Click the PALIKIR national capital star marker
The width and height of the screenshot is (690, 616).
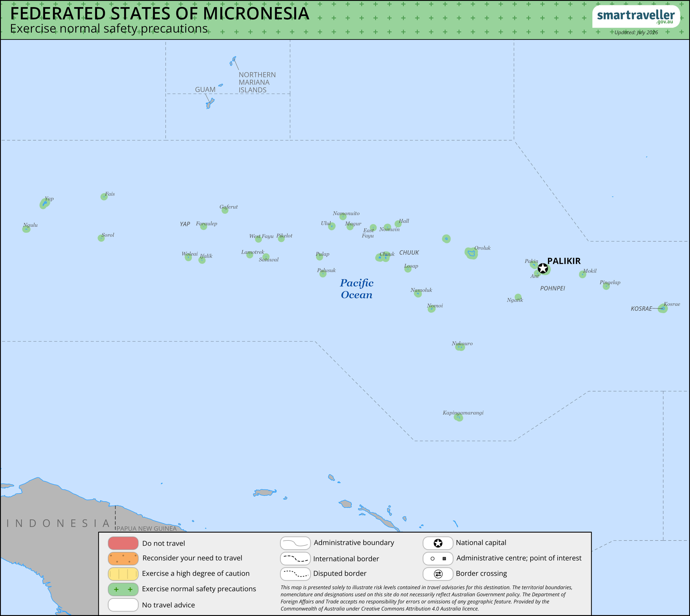pyautogui.click(x=543, y=268)
